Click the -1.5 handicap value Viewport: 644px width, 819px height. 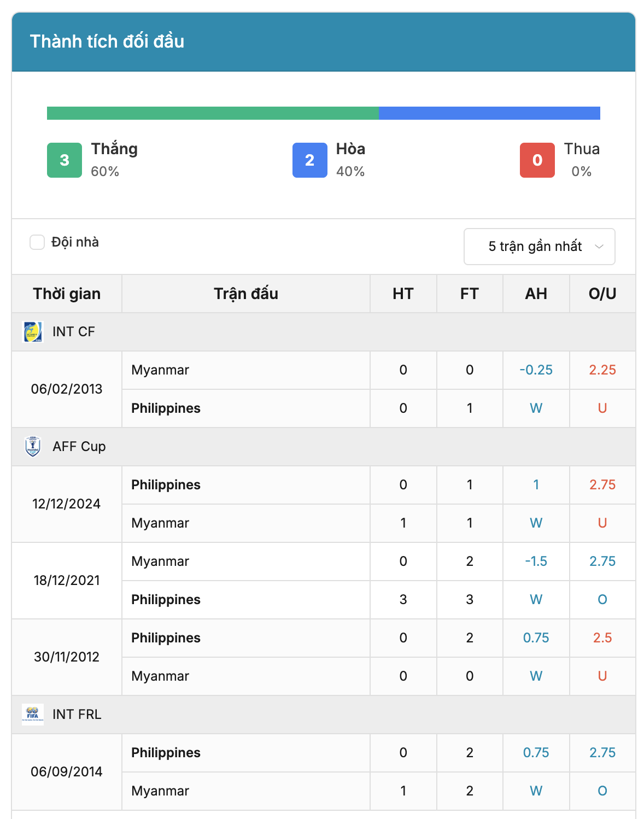(536, 561)
